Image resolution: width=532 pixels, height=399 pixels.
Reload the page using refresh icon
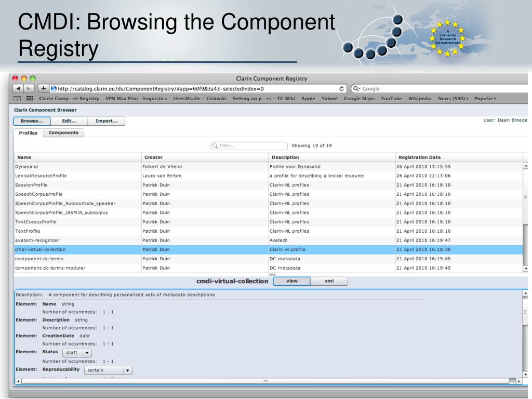(341, 88)
